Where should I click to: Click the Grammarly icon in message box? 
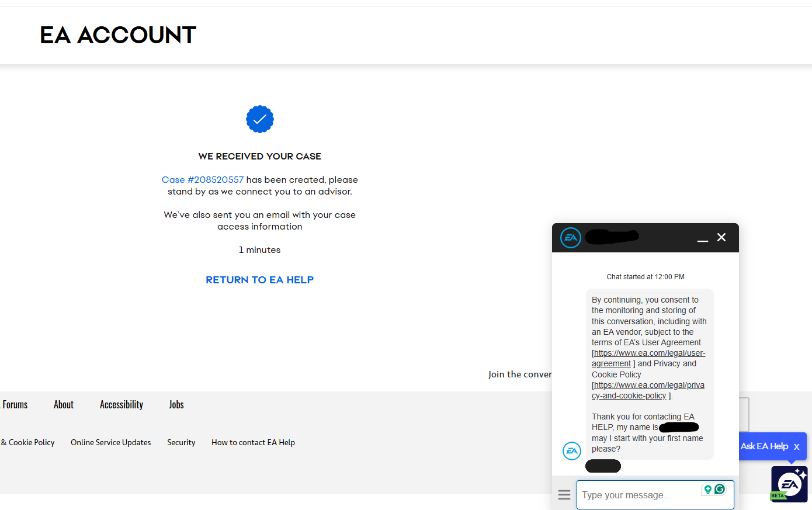tap(720, 489)
